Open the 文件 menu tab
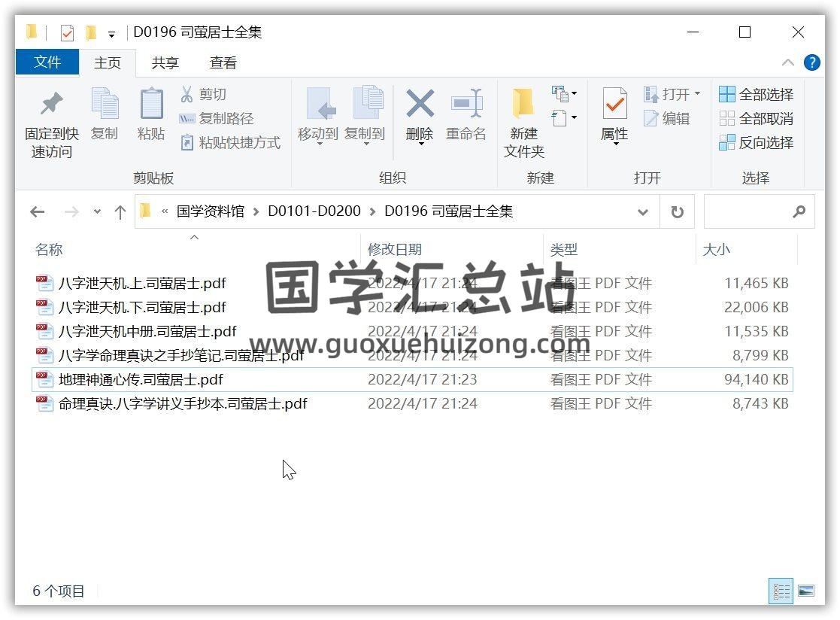This screenshot has height=620, width=840. pos(47,62)
